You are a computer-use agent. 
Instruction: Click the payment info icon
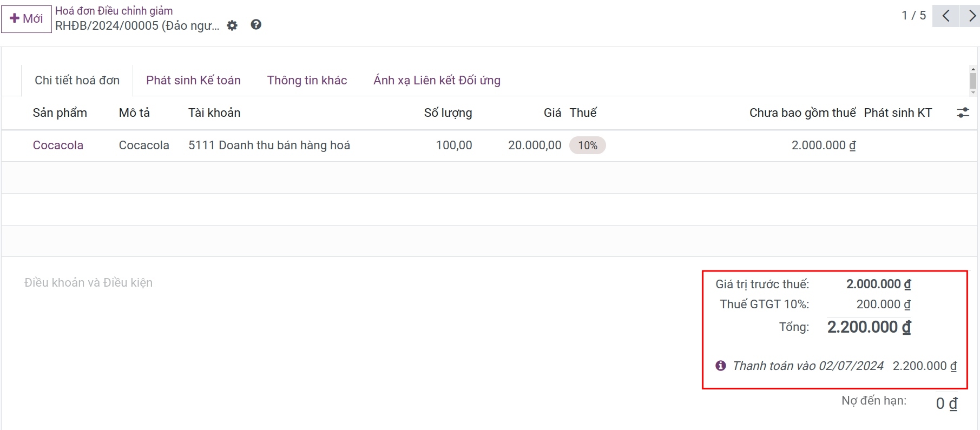click(721, 366)
